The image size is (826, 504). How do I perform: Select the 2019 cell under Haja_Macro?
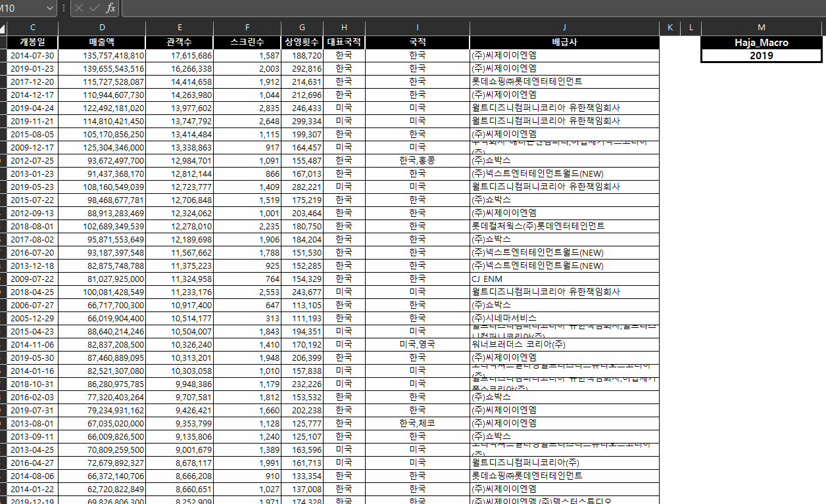(762, 55)
